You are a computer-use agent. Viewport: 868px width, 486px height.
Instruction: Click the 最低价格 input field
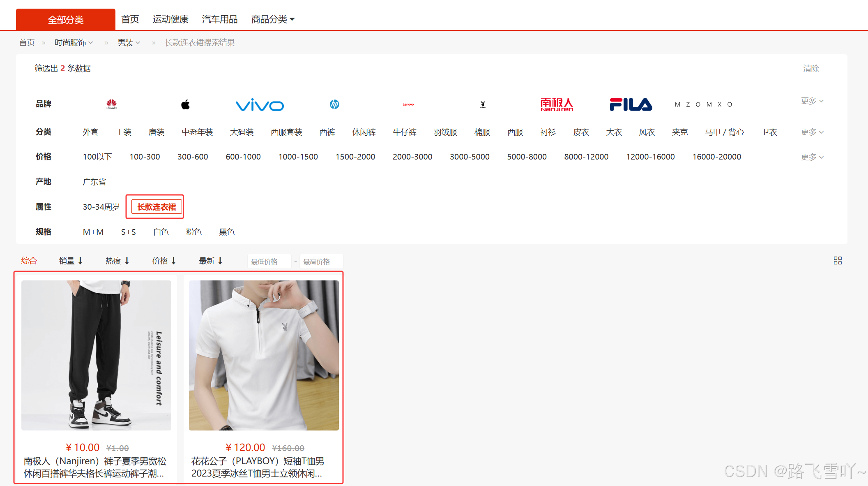(x=269, y=262)
